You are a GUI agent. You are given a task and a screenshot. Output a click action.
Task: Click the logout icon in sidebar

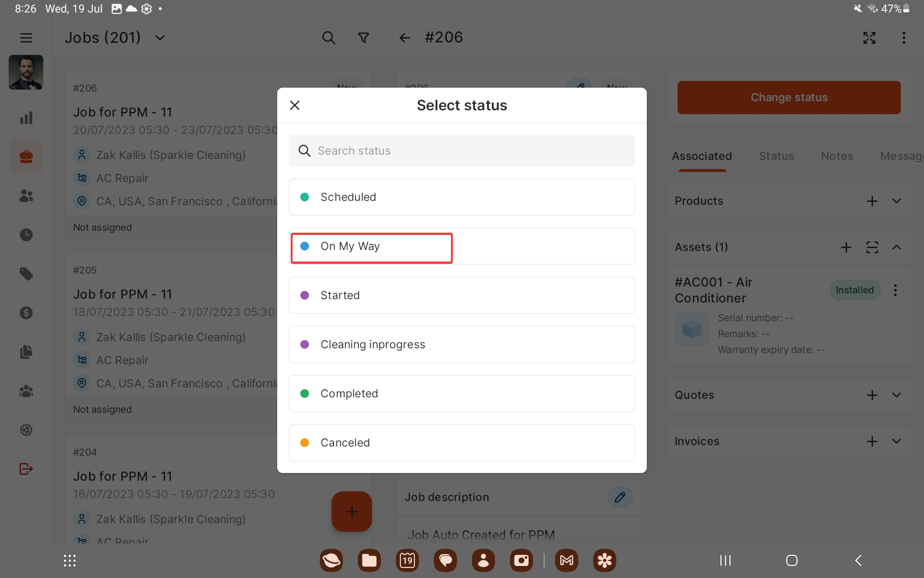point(26,469)
